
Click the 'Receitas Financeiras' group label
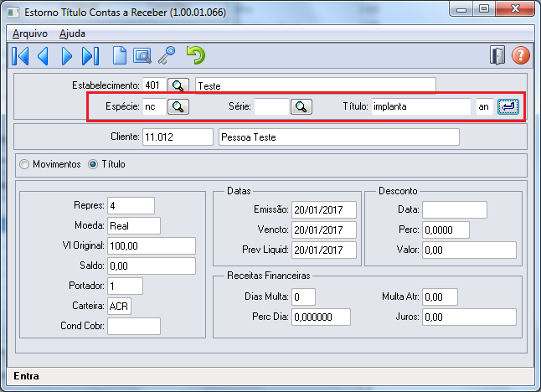coord(269,276)
